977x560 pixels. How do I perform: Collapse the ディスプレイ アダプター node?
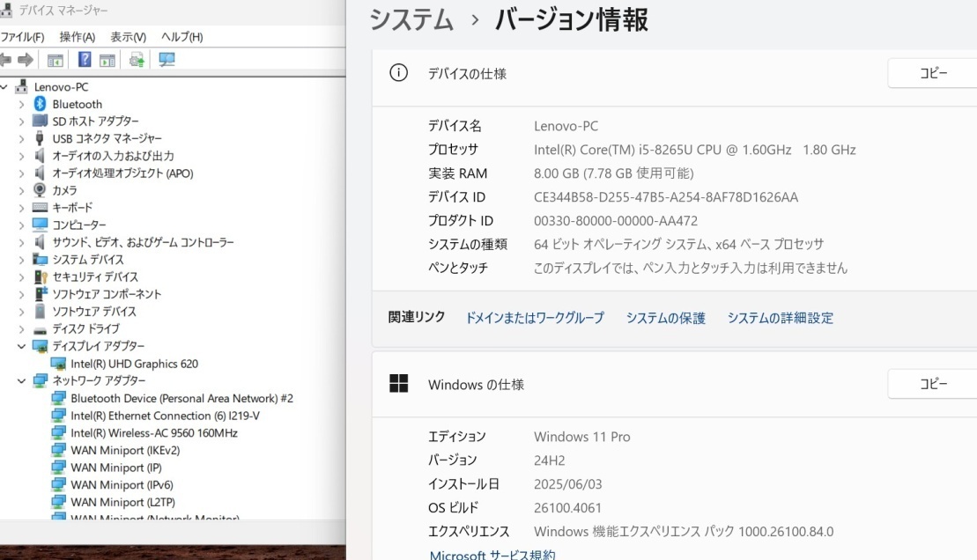click(x=21, y=346)
